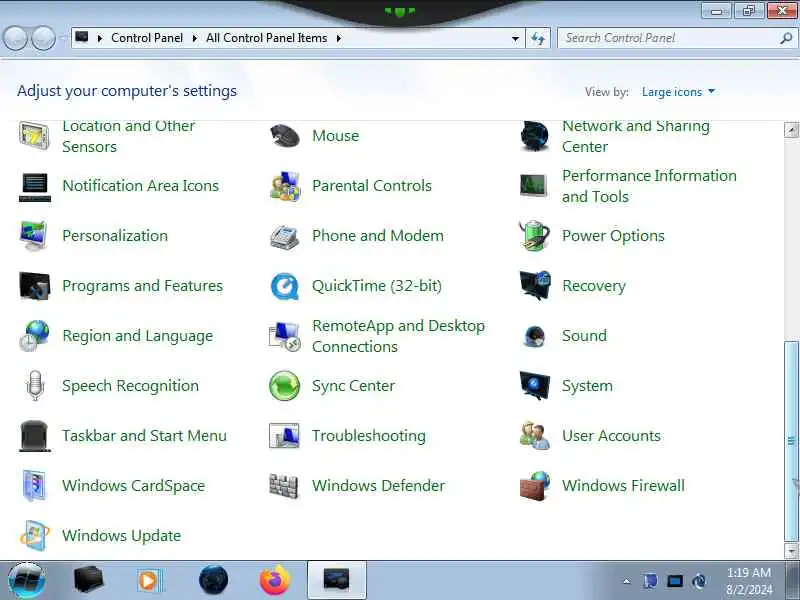Open the User Accounts icon
Screen dimensions: 800x600
(535, 436)
